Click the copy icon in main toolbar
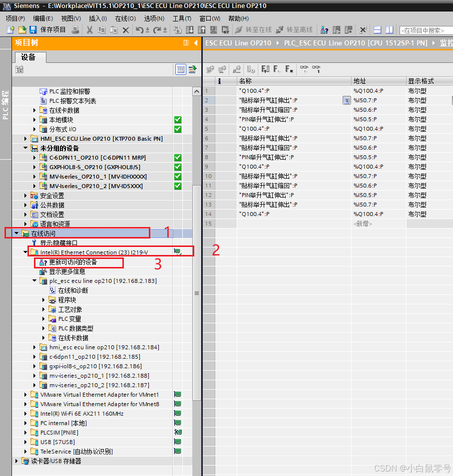Screen dimensions: 453x476 (101, 29)
